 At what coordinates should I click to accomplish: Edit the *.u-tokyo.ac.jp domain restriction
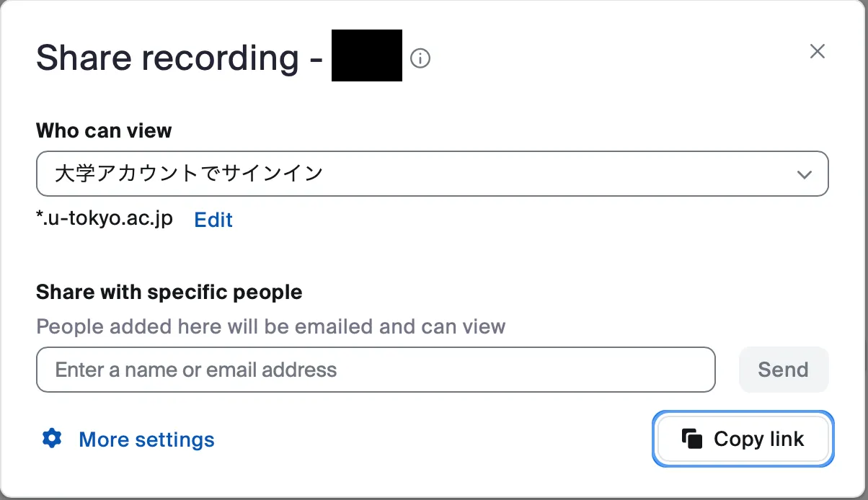pyautogui.click(x=213, y=220)
